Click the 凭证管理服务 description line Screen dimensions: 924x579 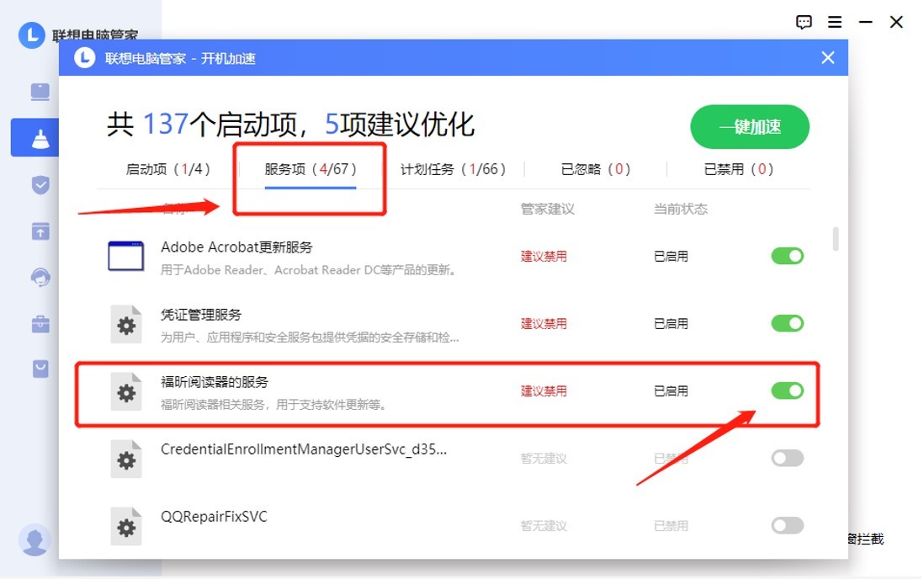click(310, 337)
